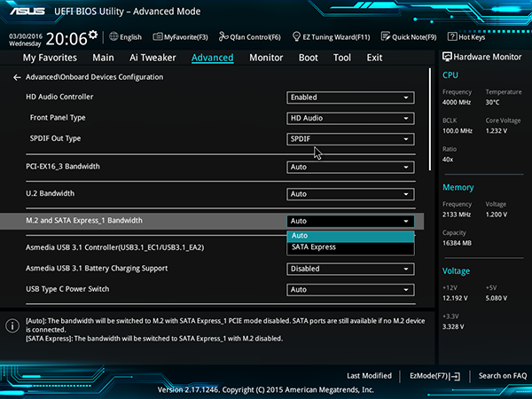The width and height of the screenshot is (532, 399).
Task: Select the M.2 and SATA Express_1 Bandwidth row label
Action: point(84,221)
